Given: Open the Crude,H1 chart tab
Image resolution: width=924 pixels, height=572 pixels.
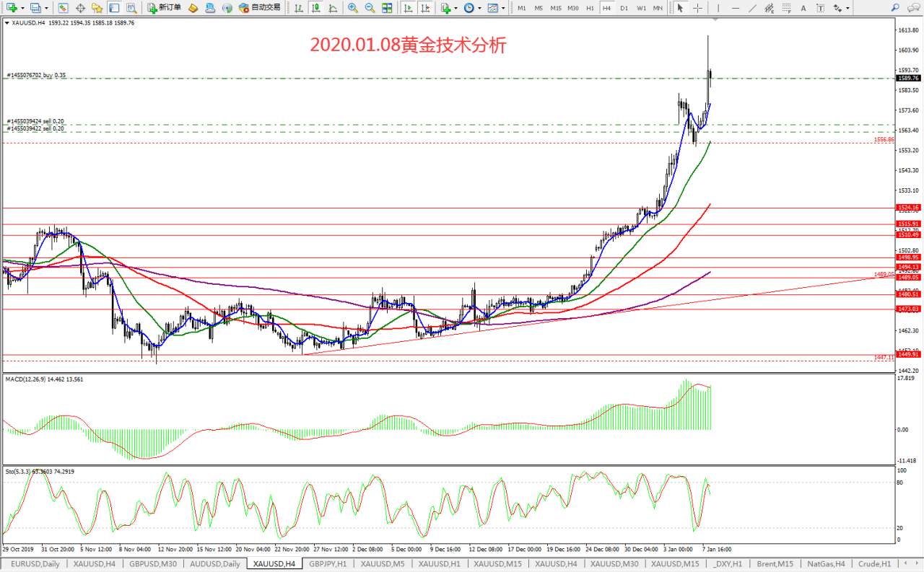Looking at the screenshot, I should coord(874,563).
